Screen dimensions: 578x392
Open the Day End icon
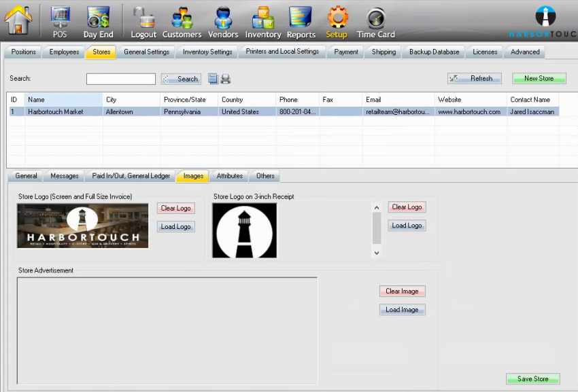(x=99, y=21)
